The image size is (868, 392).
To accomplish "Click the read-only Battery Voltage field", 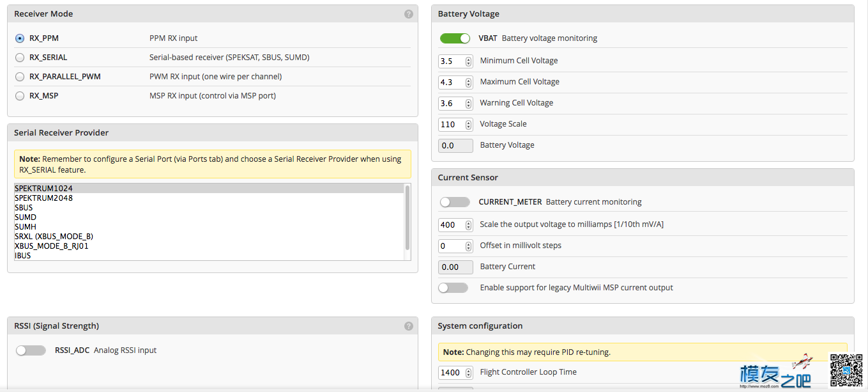I will (455, 146).
